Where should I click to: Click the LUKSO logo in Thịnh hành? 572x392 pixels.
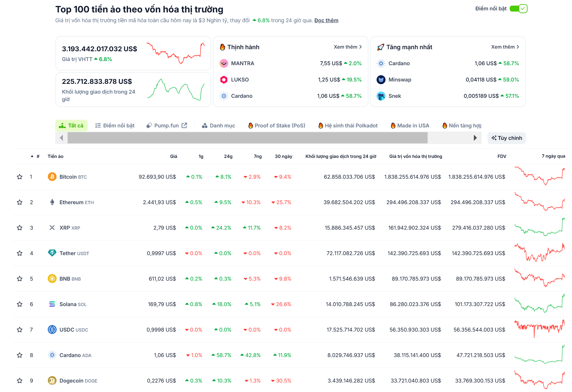[224, 80]
